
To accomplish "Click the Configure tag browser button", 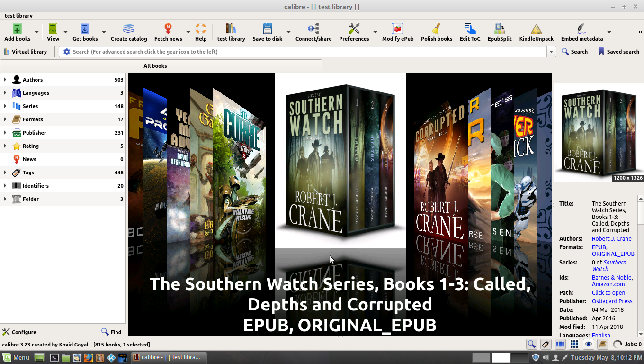I will 19,332.
